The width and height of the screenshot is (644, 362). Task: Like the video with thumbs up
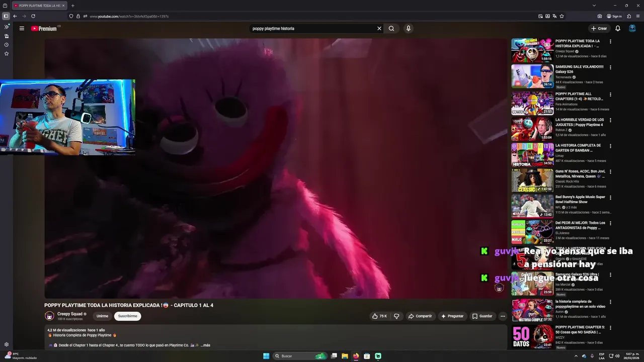coord(379,316)
